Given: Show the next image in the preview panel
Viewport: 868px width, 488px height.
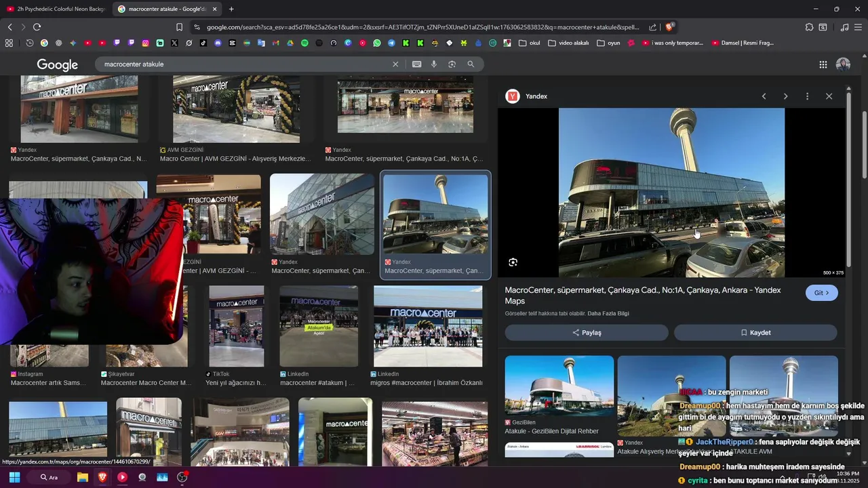Looking at the screenshot, I should [x=785, y=96].
